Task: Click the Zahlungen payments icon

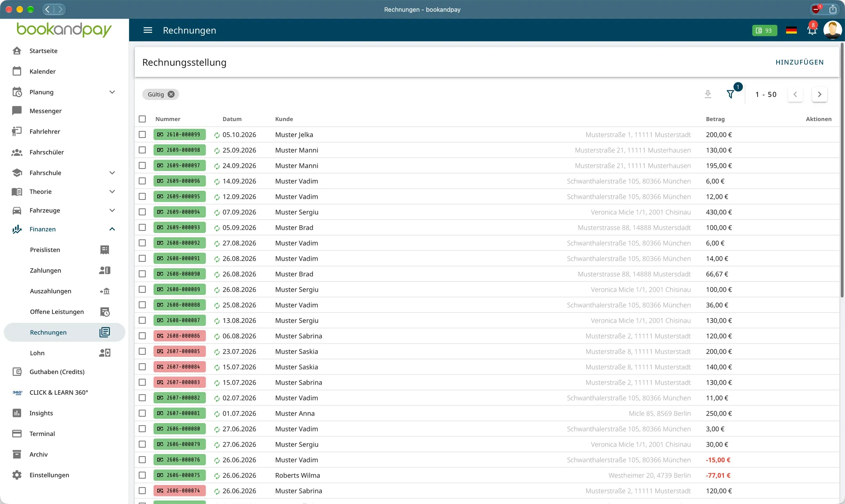Action: coord(105,270)
